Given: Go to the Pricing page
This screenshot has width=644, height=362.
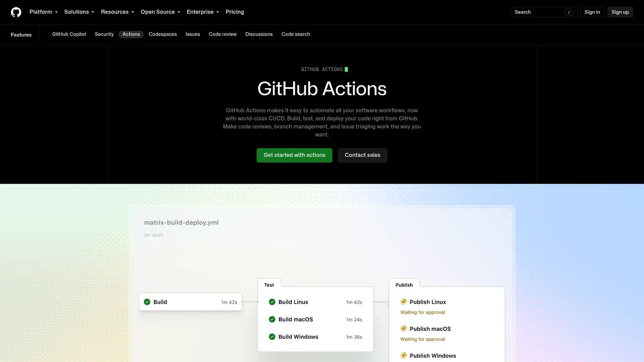Looking at the screenshot, I should click(235, 12).
